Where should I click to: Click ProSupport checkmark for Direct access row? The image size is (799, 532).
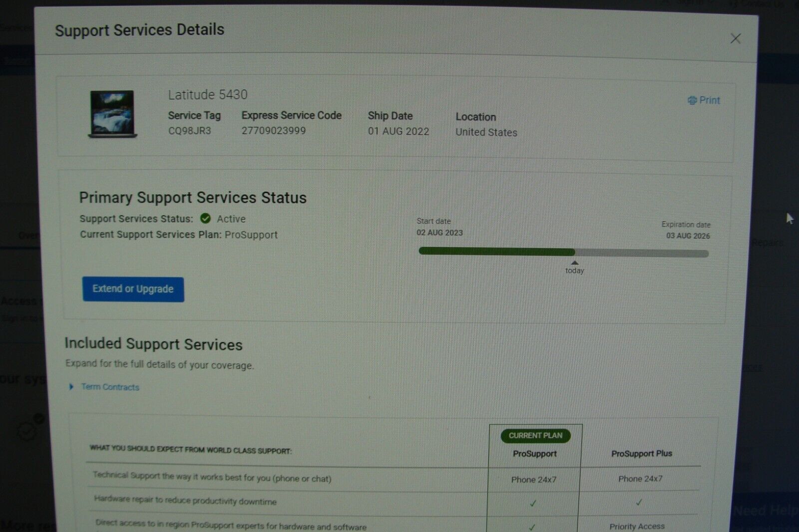point(532,527)
